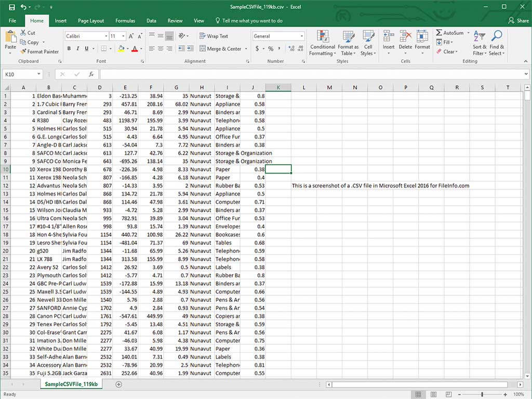
Task: Click the Sort & Filter icon
Action: [479, 37]
